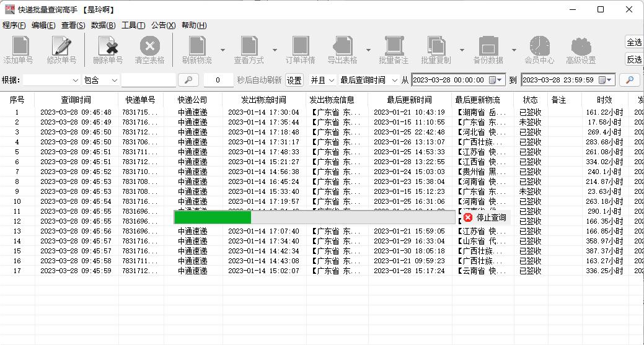Open the 程序(F) menu
The image size is (644, 345).
tap(14, 25)
